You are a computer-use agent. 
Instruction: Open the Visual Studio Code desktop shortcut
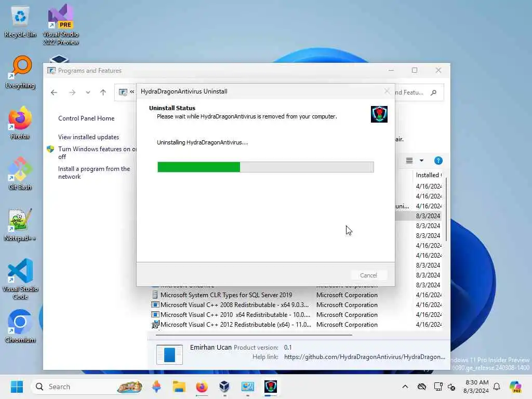point(20,279)
